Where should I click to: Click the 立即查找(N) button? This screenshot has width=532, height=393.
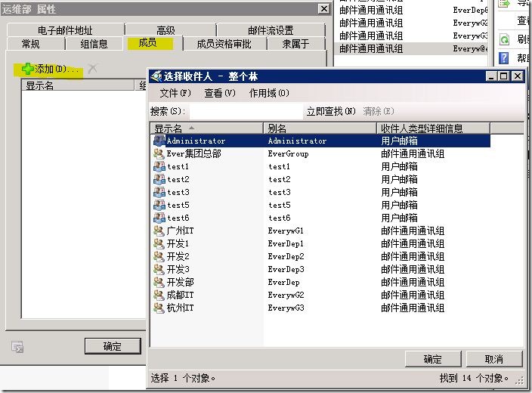(330, 111)
